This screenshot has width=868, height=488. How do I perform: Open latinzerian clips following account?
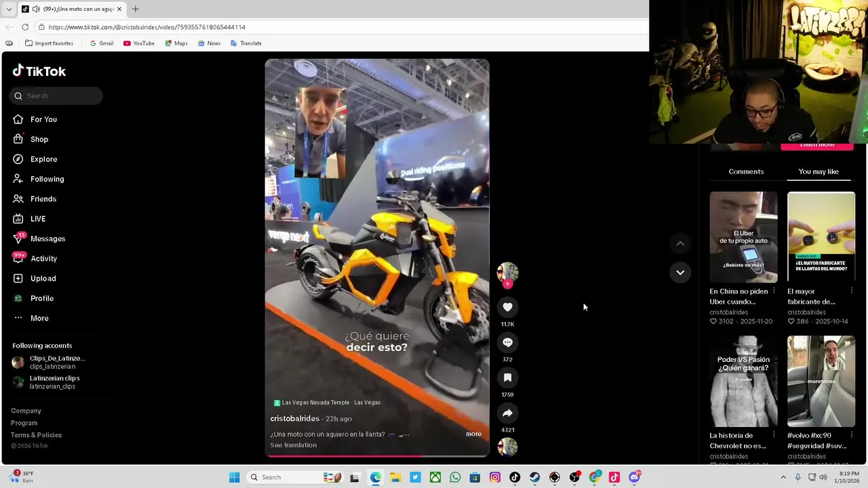[46, 382]
